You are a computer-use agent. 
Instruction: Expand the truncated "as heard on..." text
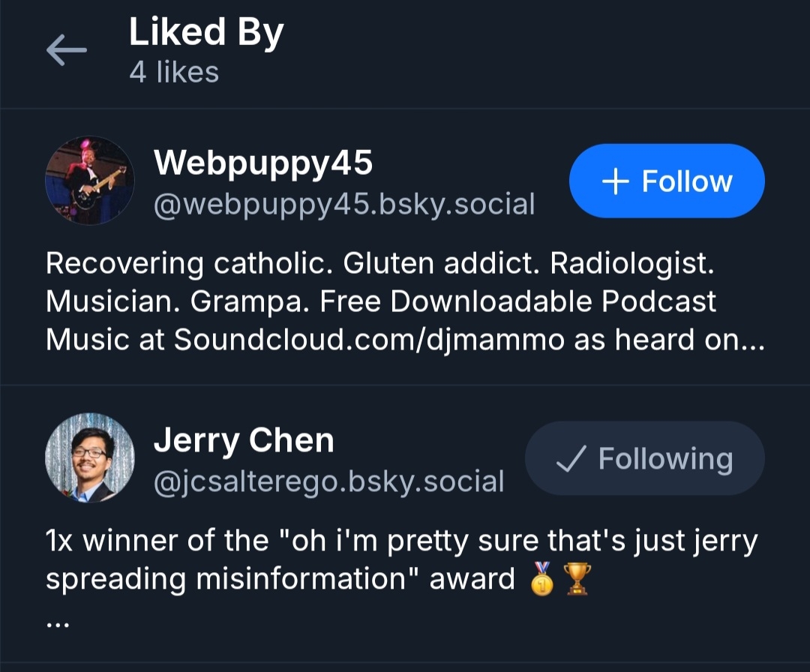[x=669, y=340]
